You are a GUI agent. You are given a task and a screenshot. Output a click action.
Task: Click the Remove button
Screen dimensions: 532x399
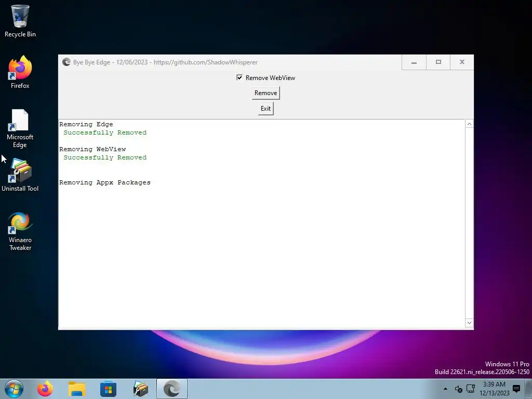pyautogui.click(x=265, y=93)
